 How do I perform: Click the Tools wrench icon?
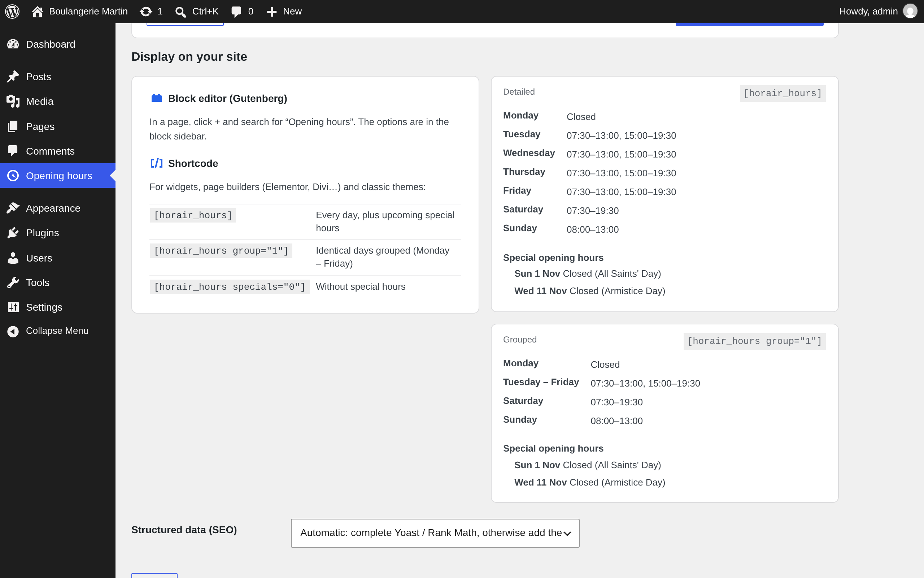pos(13,282)
